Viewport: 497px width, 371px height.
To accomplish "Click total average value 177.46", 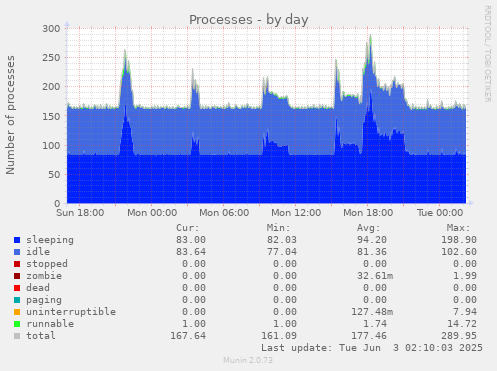I will pyautogui.click(x=369, y=336).
